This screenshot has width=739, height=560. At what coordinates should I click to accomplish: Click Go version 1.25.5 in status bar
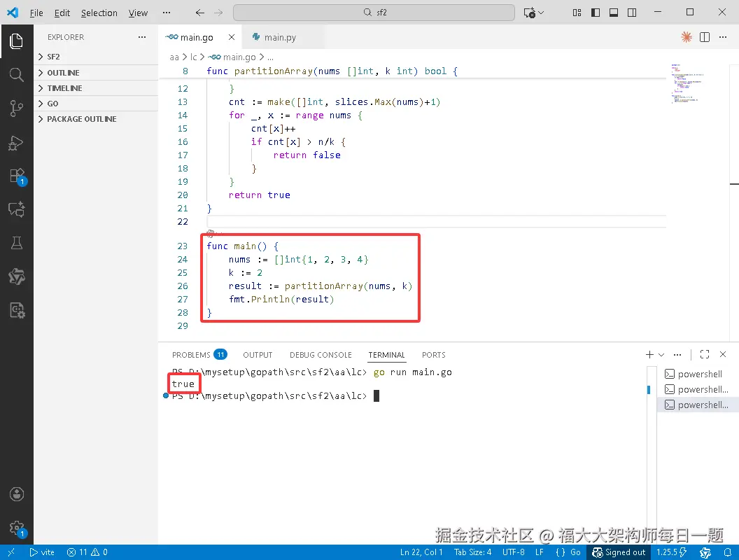click(671, 552)
